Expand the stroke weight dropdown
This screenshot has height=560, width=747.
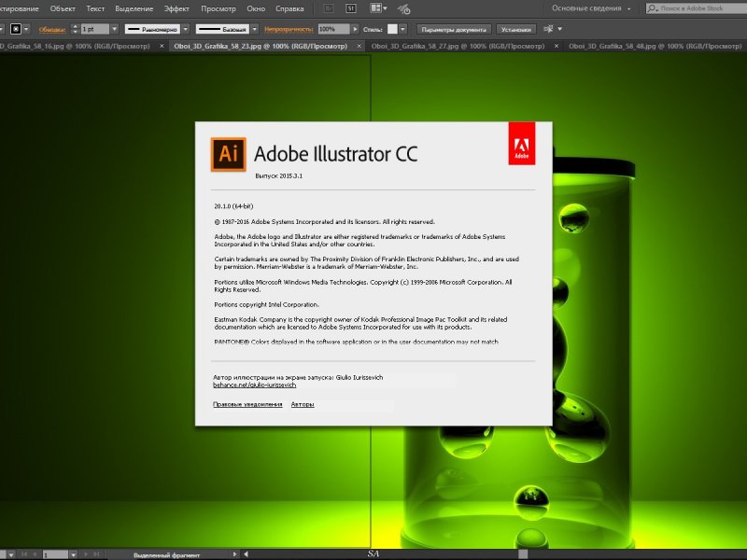(114, 29)
